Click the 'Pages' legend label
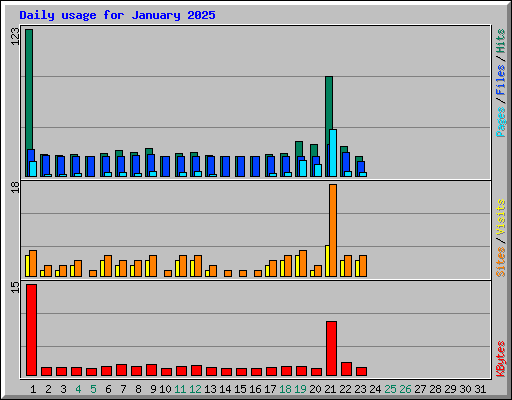The width and height of the screenshot is (512, 400). 500,122
